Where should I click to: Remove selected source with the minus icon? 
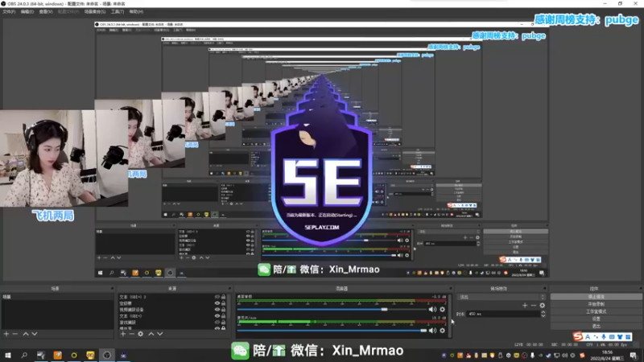coord(131,334)
